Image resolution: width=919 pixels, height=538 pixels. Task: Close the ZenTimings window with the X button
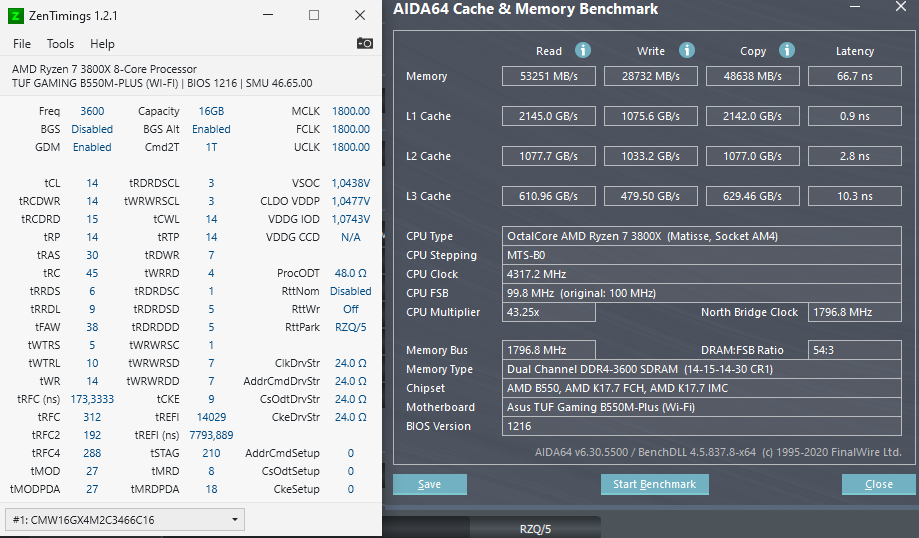pos(360,15)
